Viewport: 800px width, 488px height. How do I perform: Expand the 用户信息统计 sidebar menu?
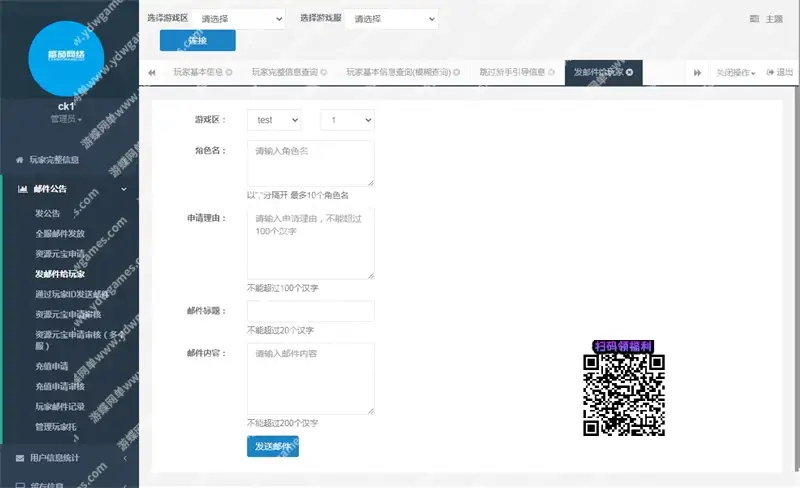point(69,458)
